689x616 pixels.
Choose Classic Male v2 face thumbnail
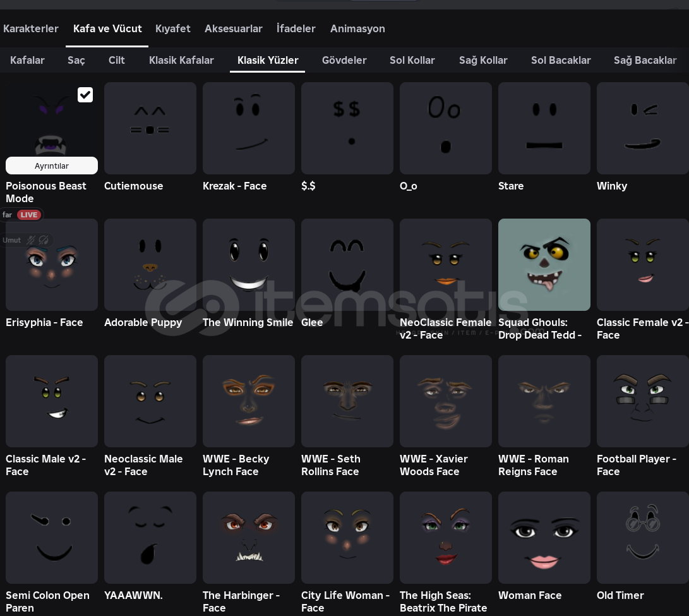coord(51,401)
